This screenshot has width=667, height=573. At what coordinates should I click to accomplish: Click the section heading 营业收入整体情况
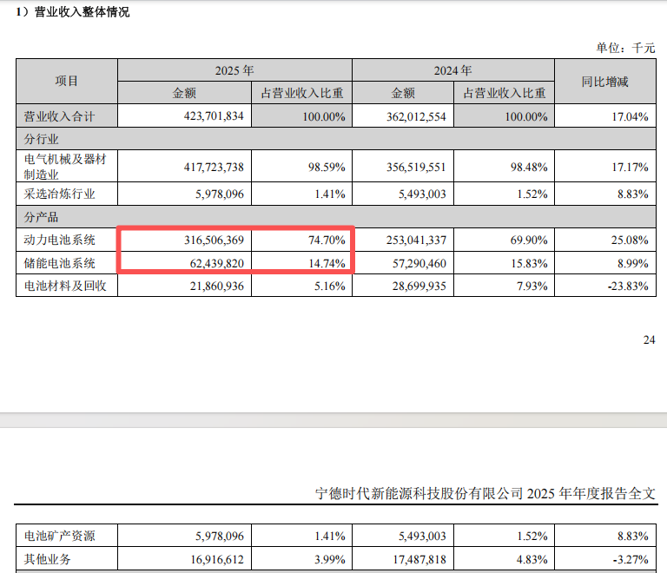(75, 13)
